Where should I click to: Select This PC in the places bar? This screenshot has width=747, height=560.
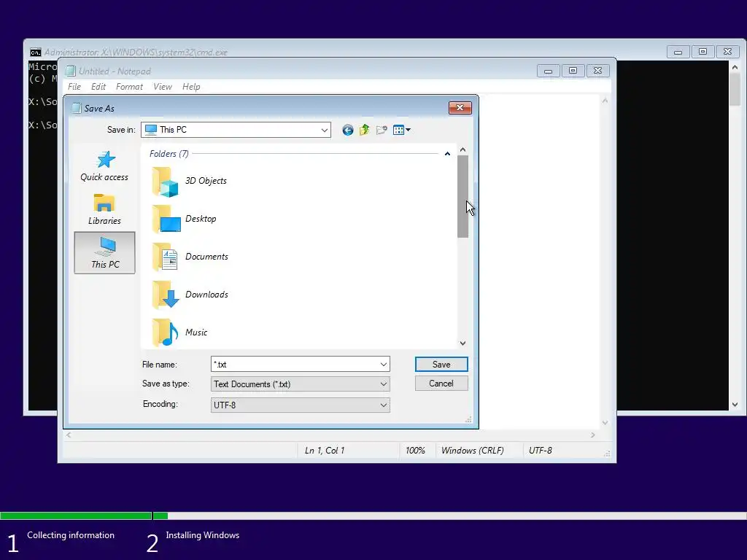pos(104,253)
